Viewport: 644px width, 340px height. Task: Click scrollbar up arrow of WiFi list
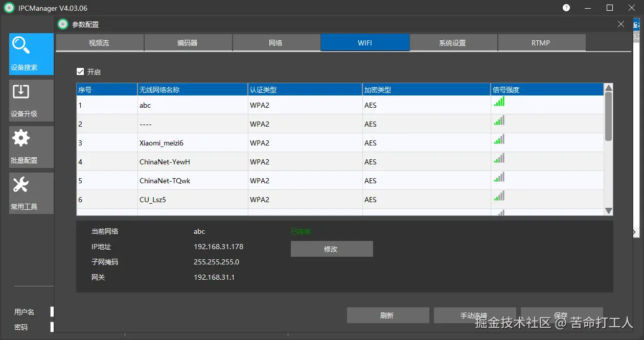click(608, 88)
